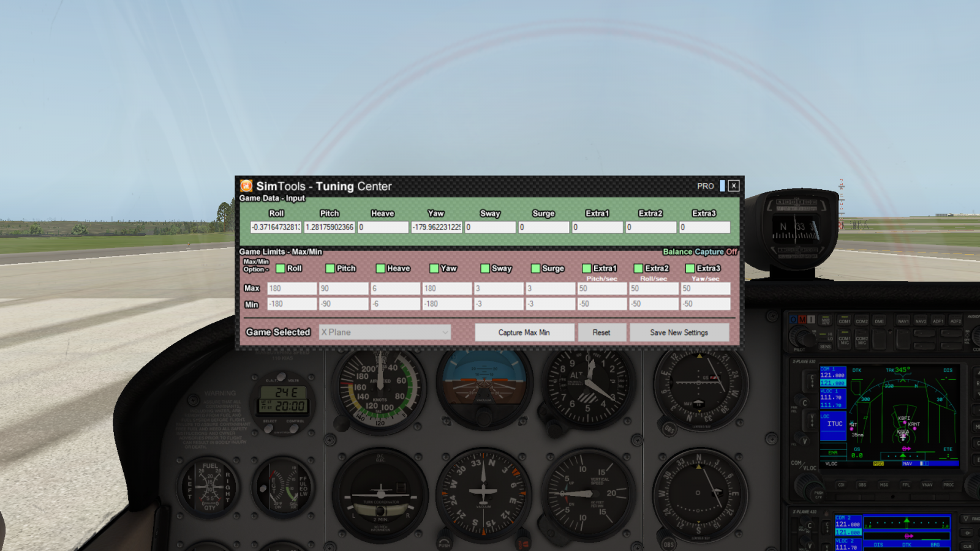This screenshot has width=980, height=551.
Task: Click the Heave Max field showing 6
Action: coord(395,288)
